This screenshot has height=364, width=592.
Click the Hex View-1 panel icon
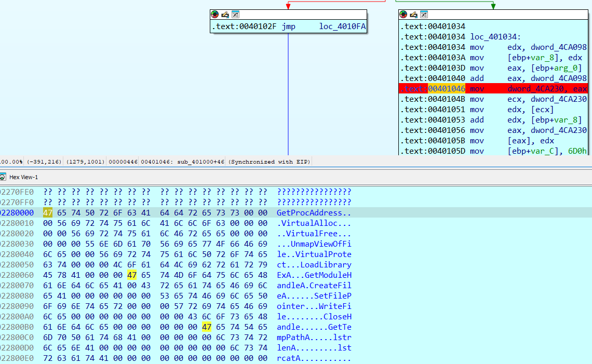pyautogui.click(x=3, y=177)
